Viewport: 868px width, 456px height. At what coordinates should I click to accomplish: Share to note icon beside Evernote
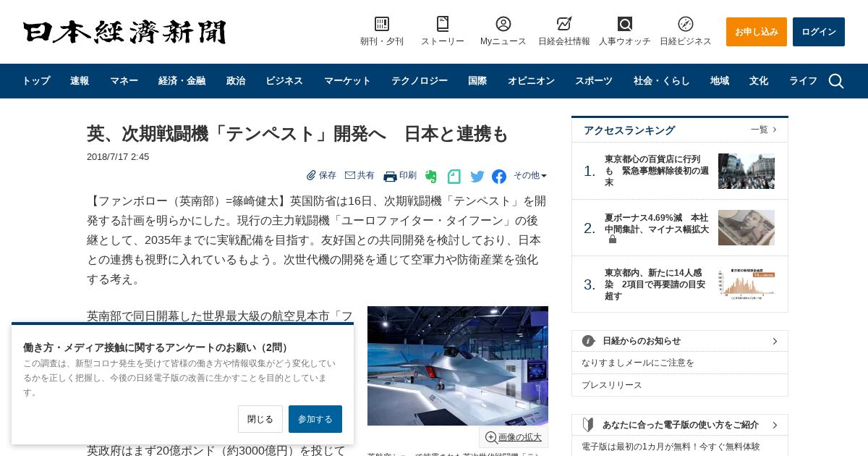454,176
